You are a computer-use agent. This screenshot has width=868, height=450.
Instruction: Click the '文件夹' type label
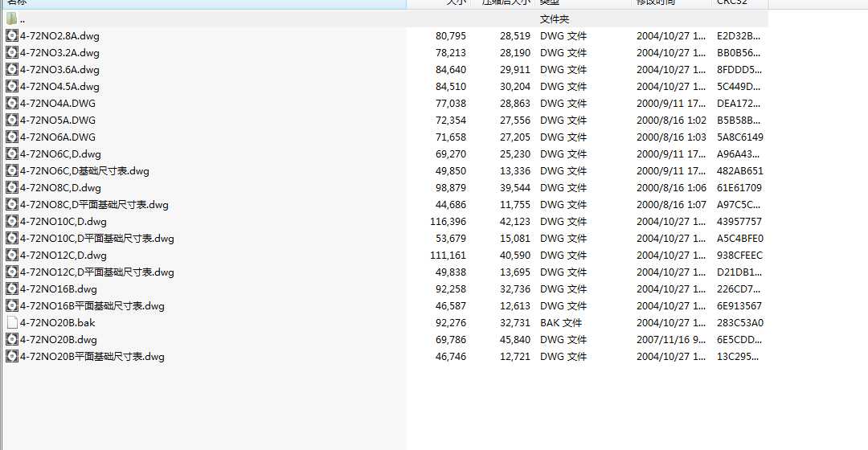554,18
